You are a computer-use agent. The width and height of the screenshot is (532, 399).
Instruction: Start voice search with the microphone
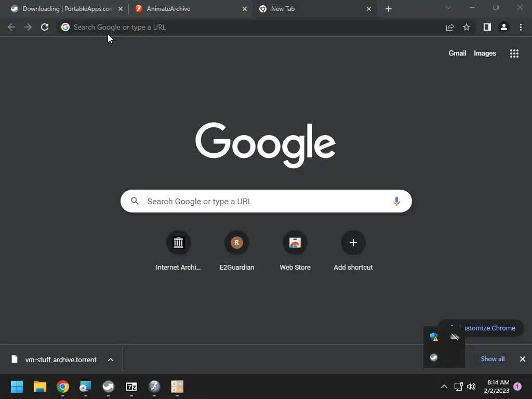click(x=396, y=201)
